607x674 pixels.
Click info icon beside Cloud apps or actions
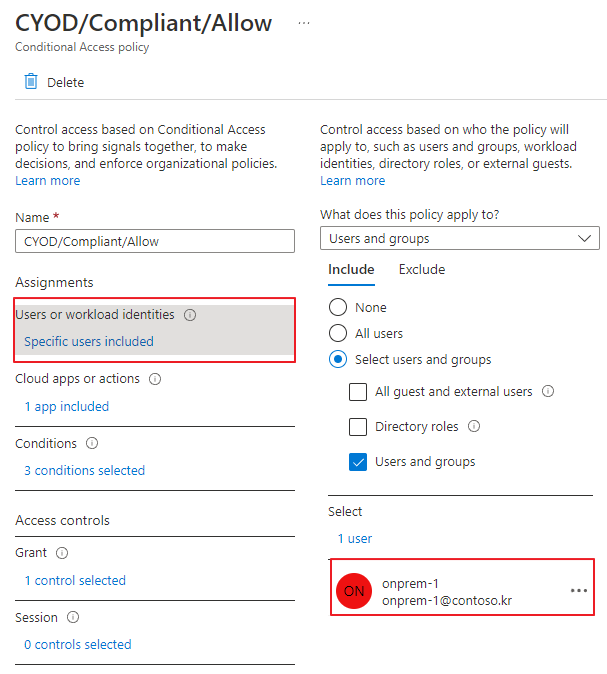click(x=155, y=379)
